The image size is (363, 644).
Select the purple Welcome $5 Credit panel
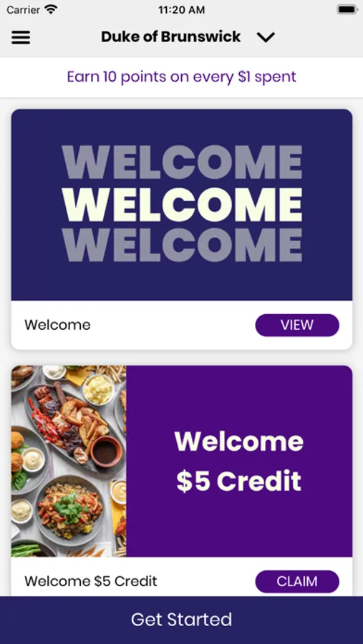tap(239, 462)
